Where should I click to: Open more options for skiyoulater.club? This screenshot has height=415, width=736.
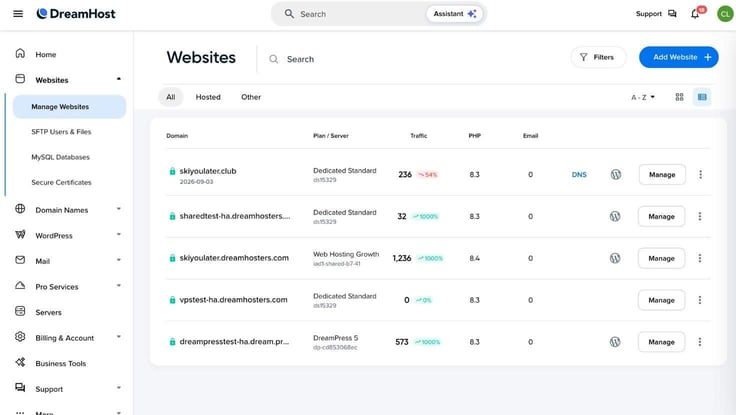click(700, 175)
